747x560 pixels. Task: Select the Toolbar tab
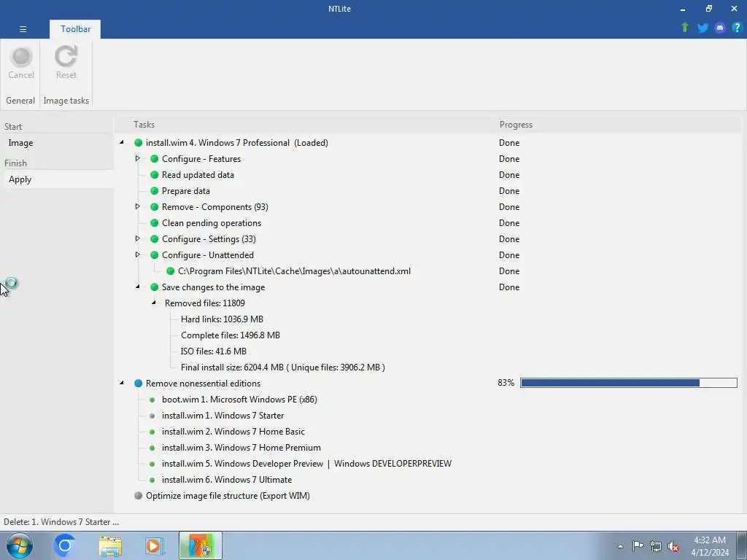pyautogui.click(x=75, y=29)
